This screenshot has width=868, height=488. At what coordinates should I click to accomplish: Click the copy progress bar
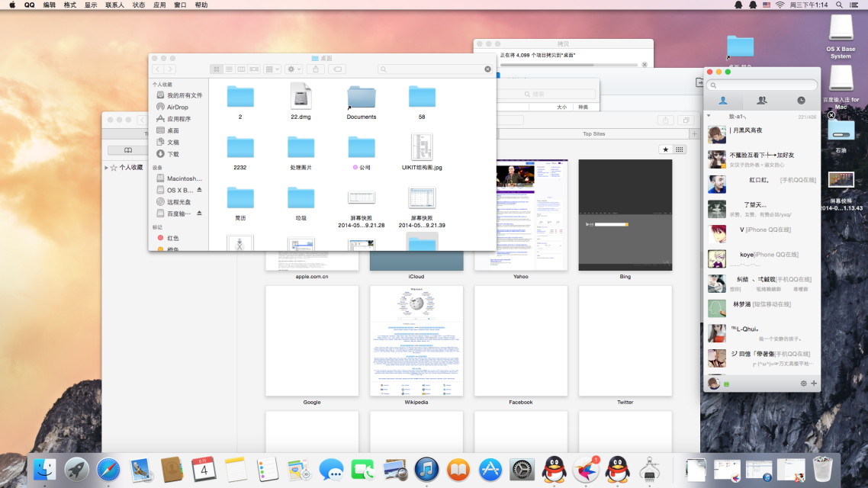(568, 65)
